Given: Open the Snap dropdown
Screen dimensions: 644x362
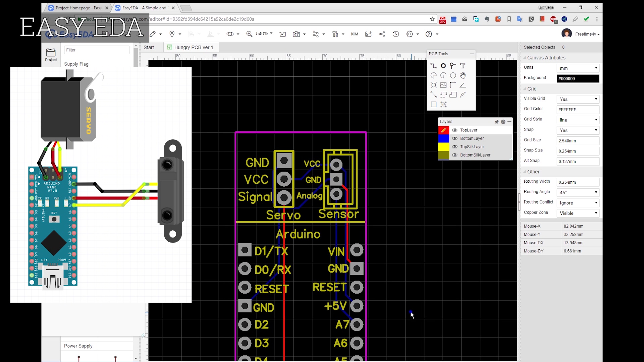Looking at the screenshot, I should tap(578, 130).
